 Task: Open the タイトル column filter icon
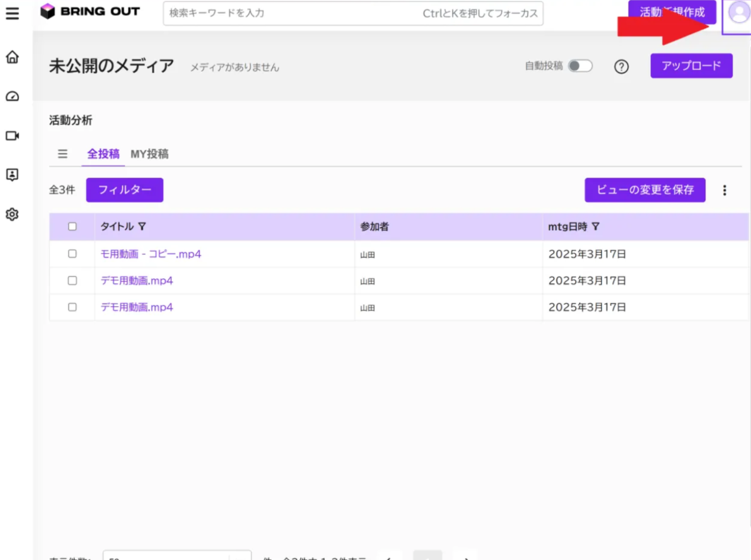tap(142, 226)
